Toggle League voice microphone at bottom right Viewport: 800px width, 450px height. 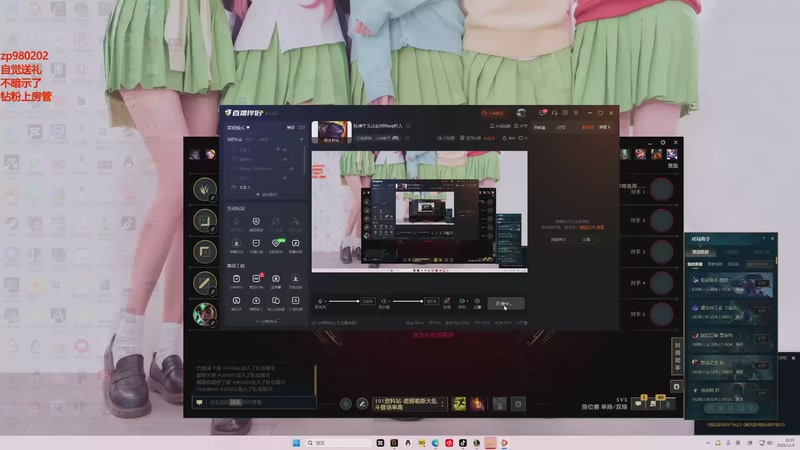(x=668, y=404)
